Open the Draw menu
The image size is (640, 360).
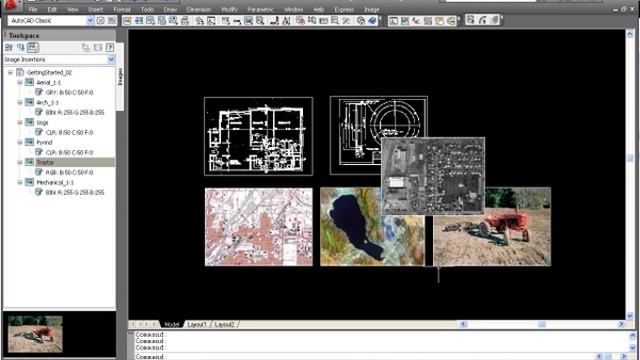pos(170,9)
